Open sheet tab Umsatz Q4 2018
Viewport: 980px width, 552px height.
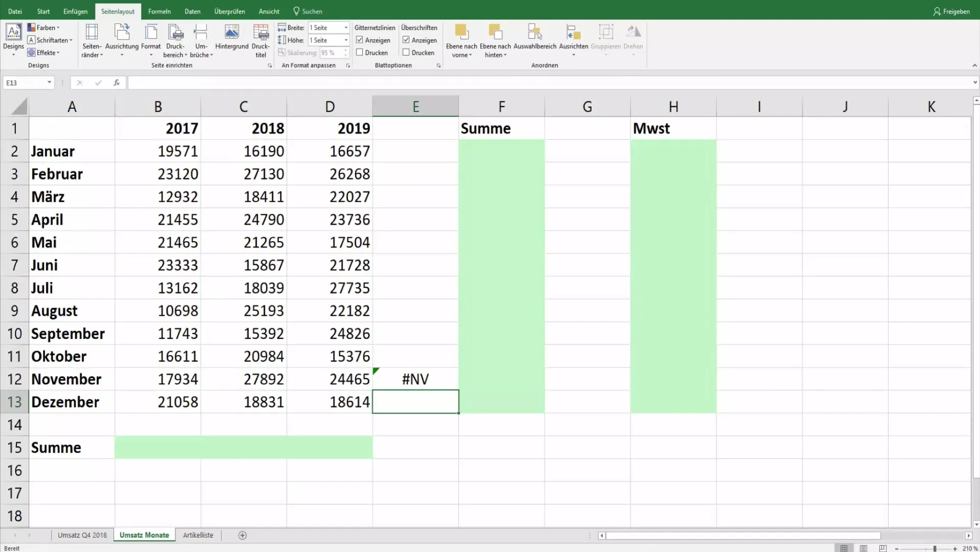tap(82, 535)
